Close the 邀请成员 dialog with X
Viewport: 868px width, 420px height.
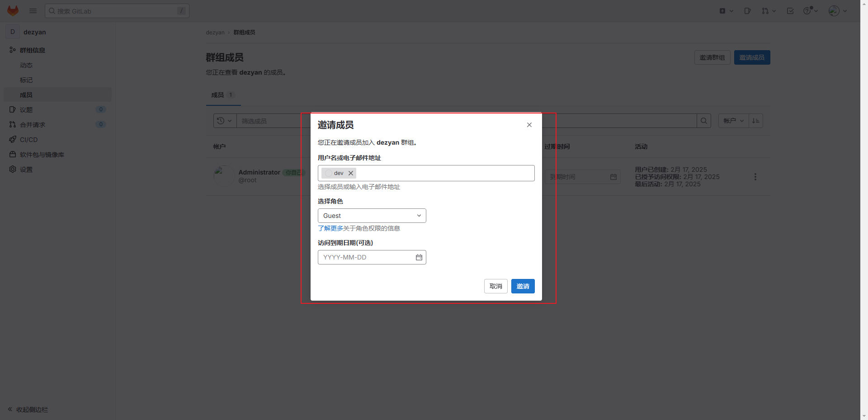[529, 125]
